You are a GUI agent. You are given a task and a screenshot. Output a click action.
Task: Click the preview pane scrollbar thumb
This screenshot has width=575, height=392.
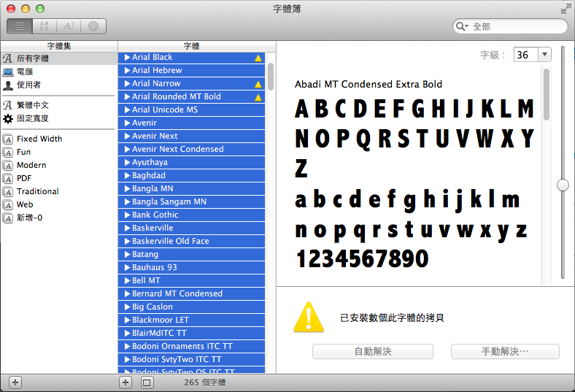click(x=547, y=95)
